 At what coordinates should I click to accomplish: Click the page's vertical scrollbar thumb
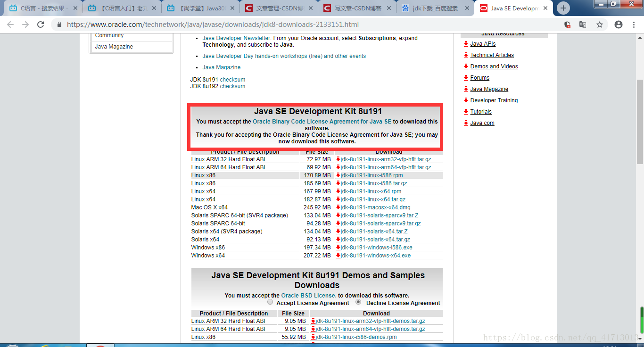[640, 122]
